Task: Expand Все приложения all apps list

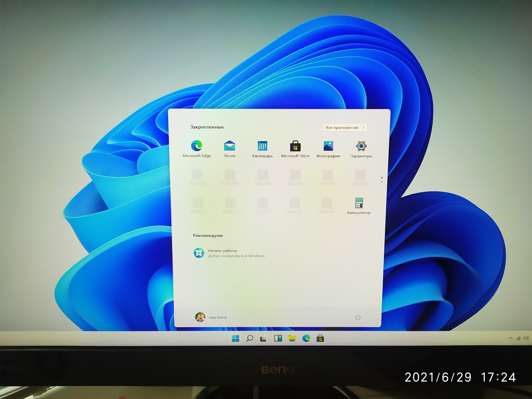Action: coord(345,128)
